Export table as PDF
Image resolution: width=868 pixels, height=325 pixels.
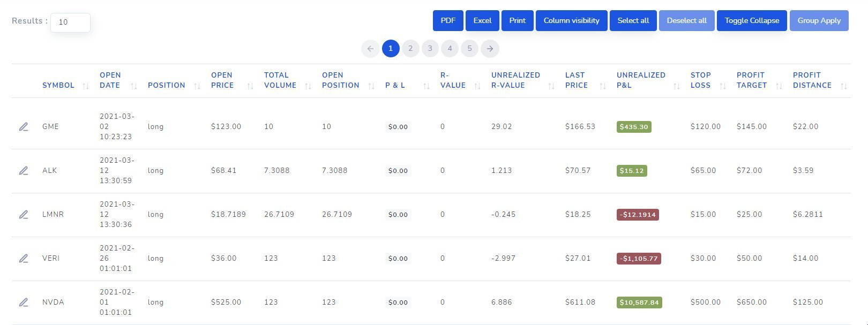click(448, 20)
